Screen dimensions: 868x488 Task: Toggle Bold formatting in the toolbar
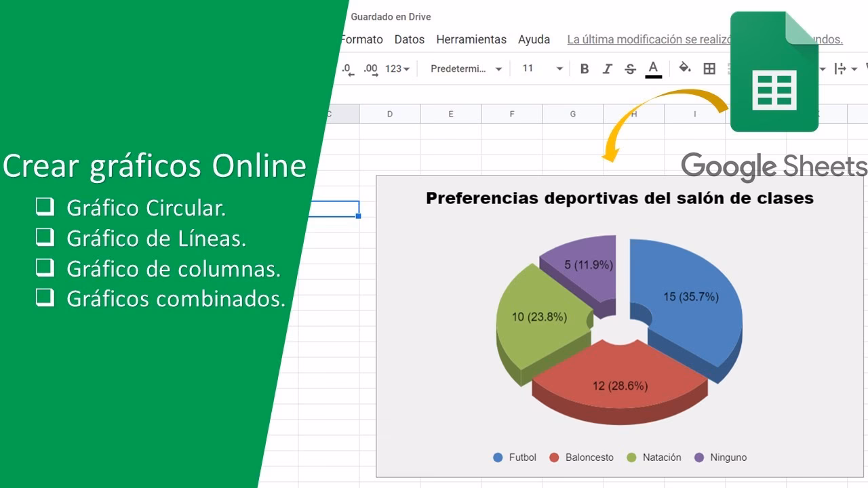pyautogui.click(x=585, y=68)
